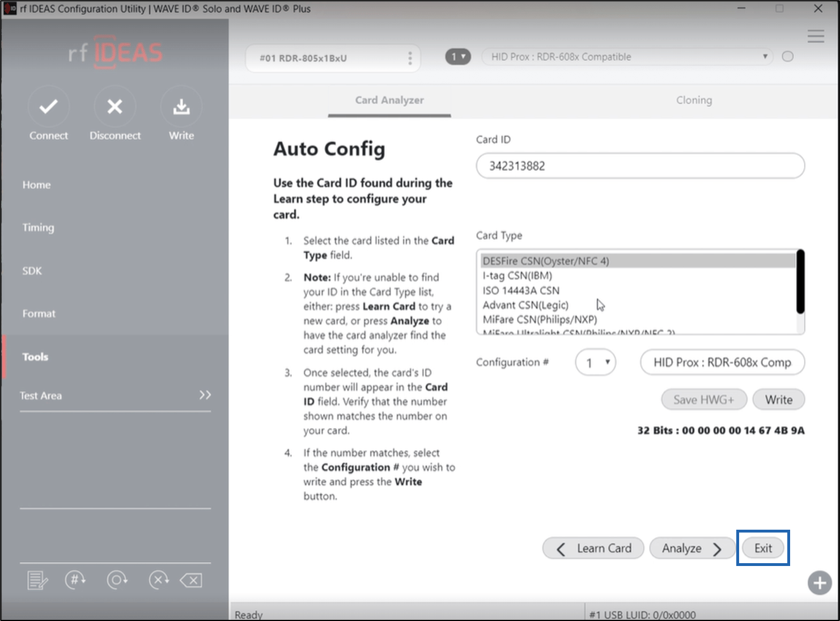Select the #01 RDR-805x1BxU reader box
This screenshot has height=621, width=840.
(333, 58)
